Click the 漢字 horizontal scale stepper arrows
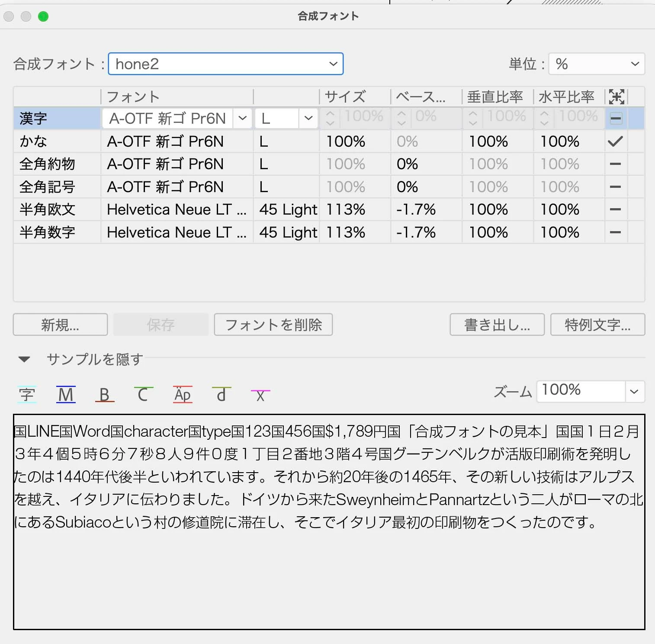The width and height of the screenshot is (655, 644). (544, 118)
